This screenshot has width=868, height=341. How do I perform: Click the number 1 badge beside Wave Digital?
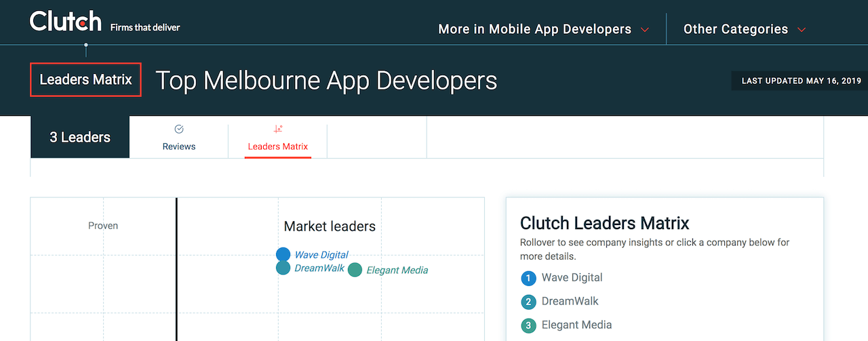(x=528, y=278)
